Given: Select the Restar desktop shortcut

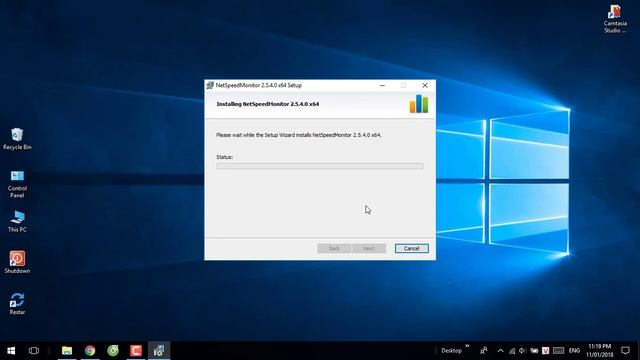Looking at the screenshot, I should (17, 304).
